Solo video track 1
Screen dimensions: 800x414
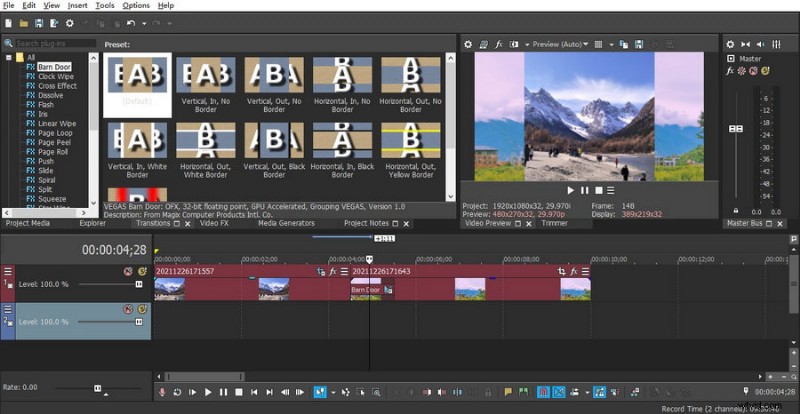[x=142, y=272]
